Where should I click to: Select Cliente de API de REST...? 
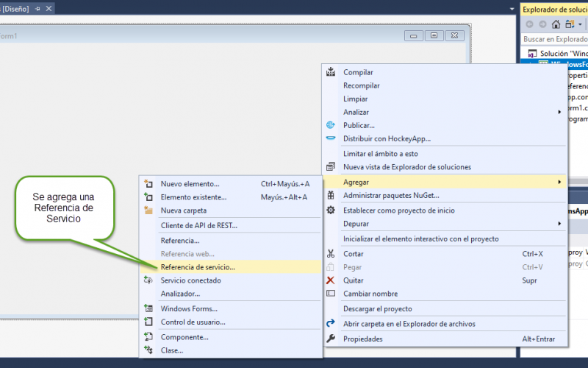(x=198, y=225)
